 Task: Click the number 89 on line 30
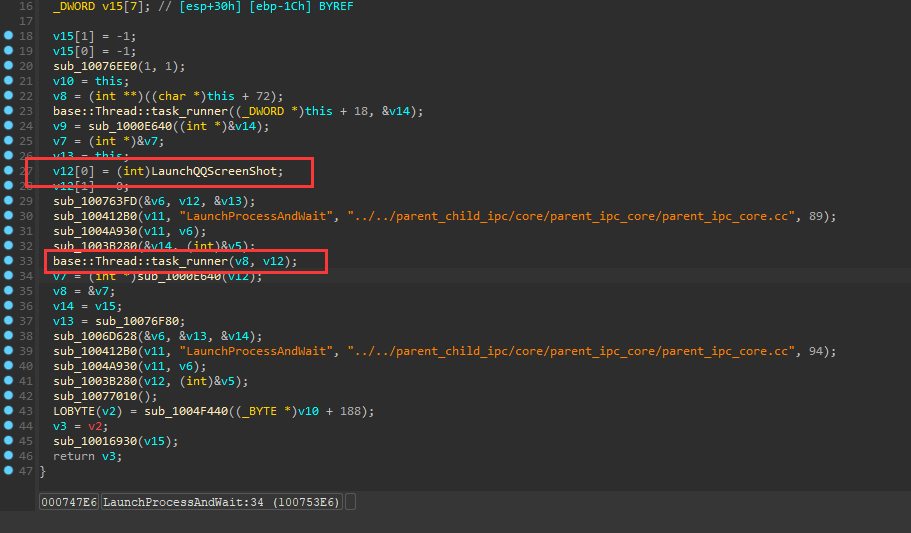tap(816, 216)
